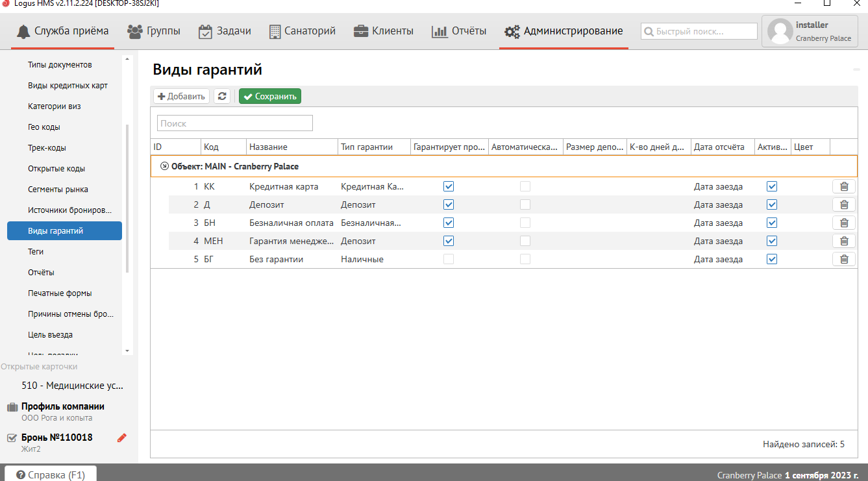
Task: Click the installer user avatar icon
Action: point(780,31)
